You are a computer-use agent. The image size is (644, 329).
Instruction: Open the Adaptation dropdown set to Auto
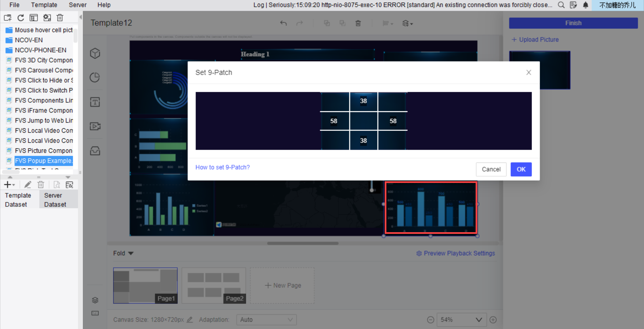266,320
